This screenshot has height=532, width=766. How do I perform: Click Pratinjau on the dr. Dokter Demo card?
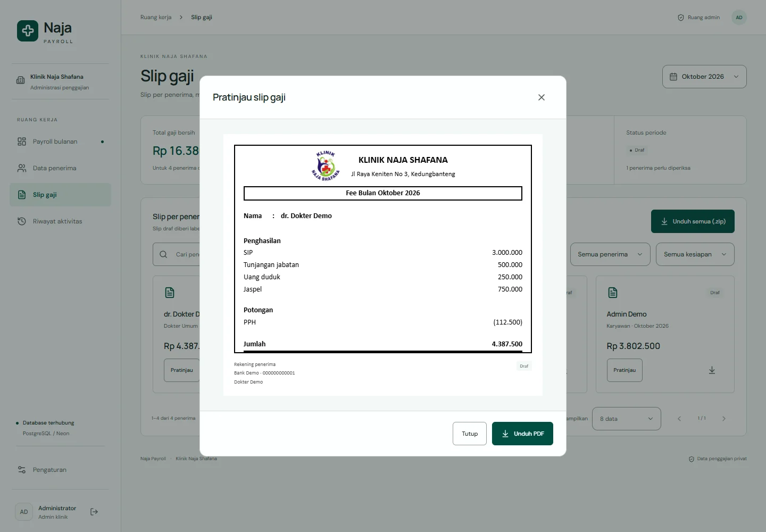pyautogui.click(x=182, y=370)
